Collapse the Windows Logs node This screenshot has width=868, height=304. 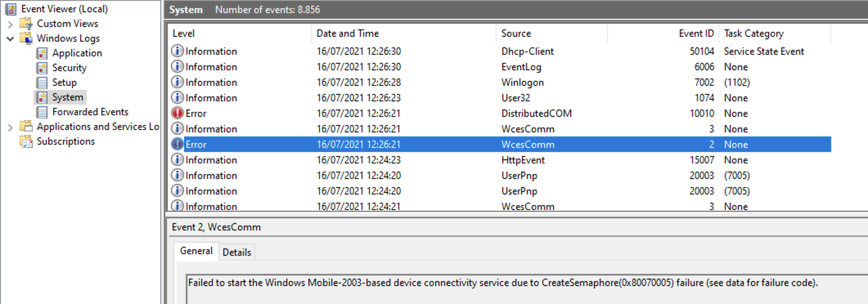pyautogui.click(x=10, y=39)
